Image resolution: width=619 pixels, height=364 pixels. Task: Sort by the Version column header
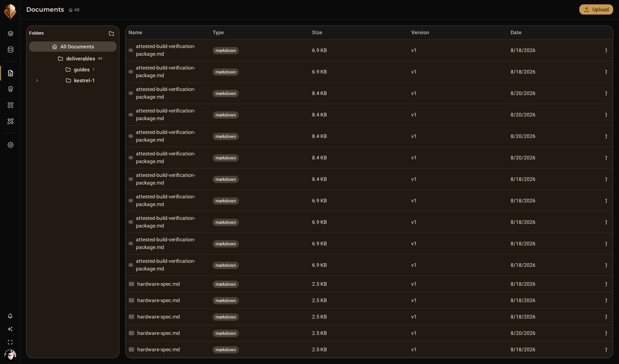pyautogui.click(x=420, y=32)
